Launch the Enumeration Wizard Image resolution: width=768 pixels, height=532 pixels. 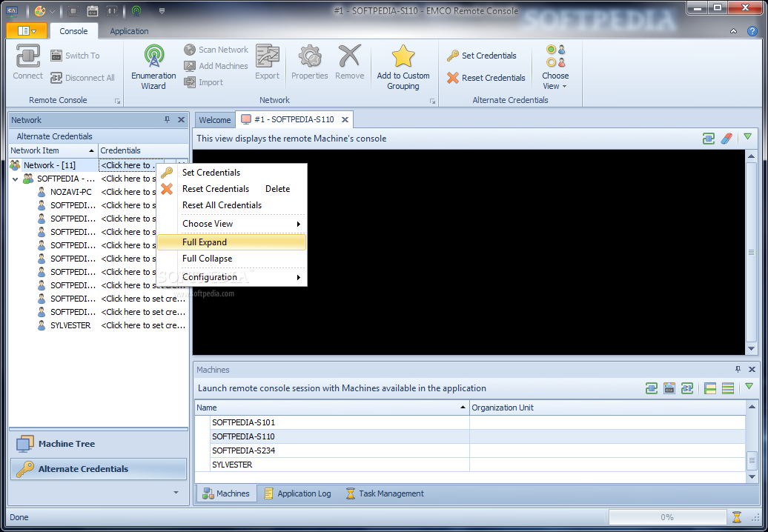pos(153,67)
